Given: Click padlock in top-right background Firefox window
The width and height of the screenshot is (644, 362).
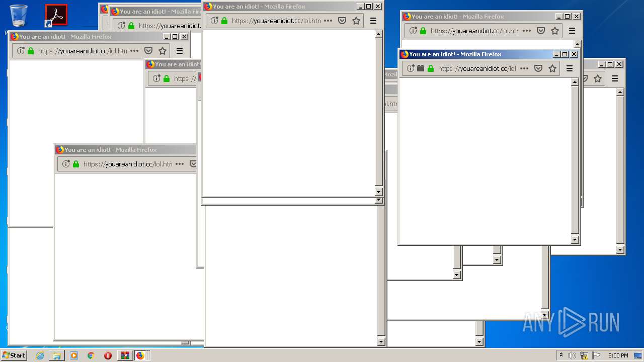Looking at the screenshot, I should pos(423,31).
